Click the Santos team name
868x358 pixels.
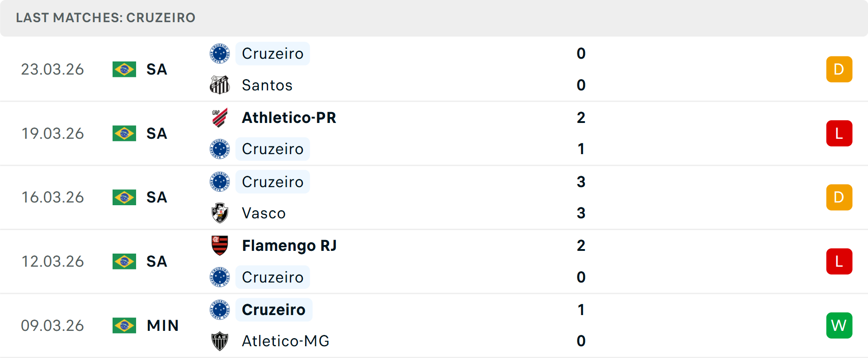tap(267, 85)
